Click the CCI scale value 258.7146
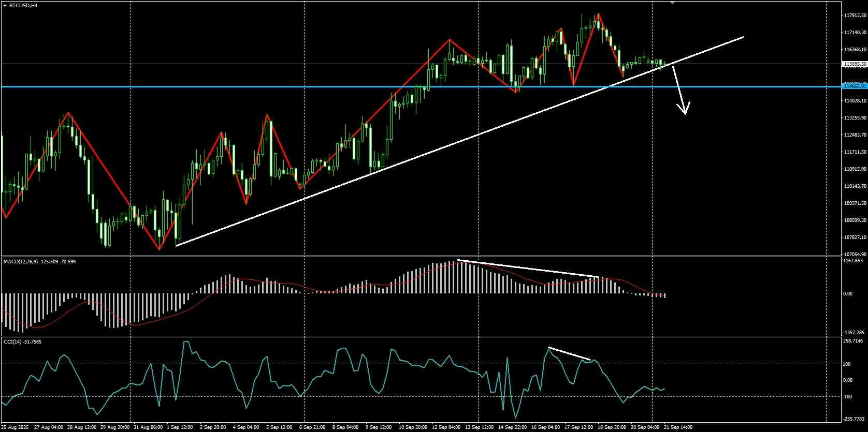The height and width of the screenshot is (432, 868). click(853, 341)
